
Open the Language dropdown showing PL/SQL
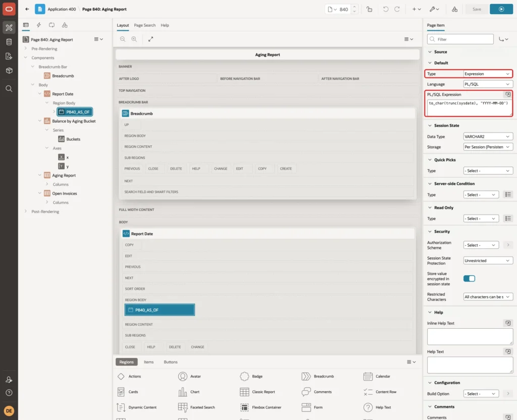click(x=488, y=84)
